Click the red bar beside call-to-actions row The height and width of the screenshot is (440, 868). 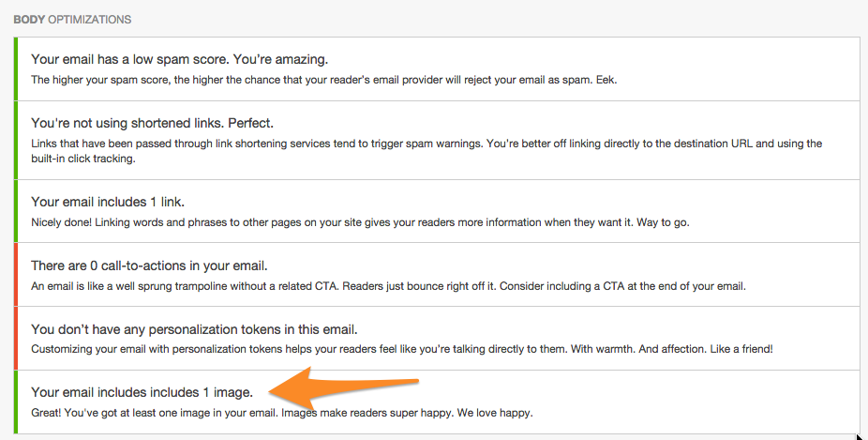tap(16, 275)
